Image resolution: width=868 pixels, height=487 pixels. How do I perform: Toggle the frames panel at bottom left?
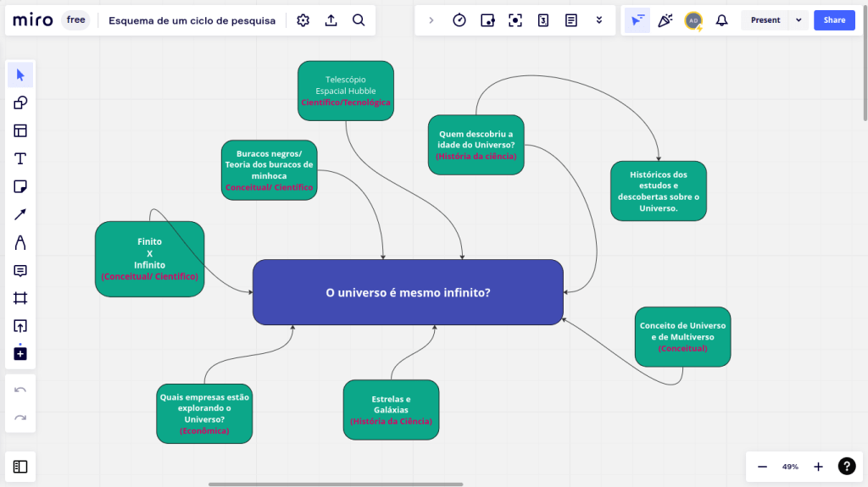pos(20,467)
